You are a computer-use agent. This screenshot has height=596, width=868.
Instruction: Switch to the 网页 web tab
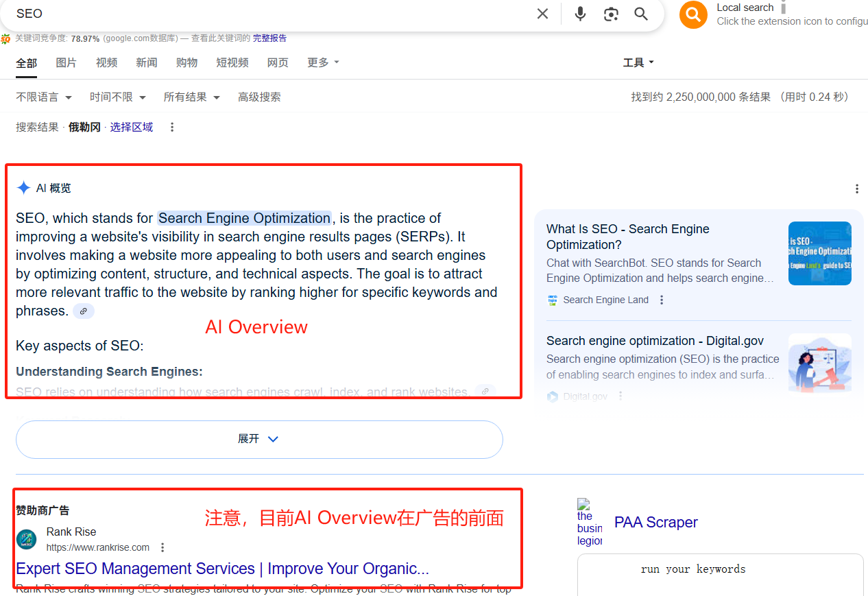click(278, 62)
